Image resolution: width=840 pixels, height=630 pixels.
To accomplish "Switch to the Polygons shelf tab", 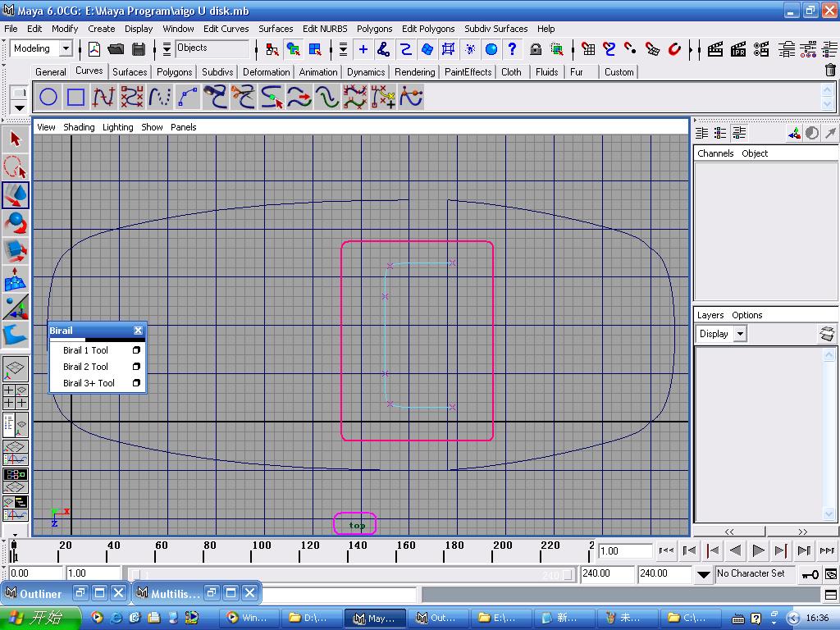I will tap(174, 72).
